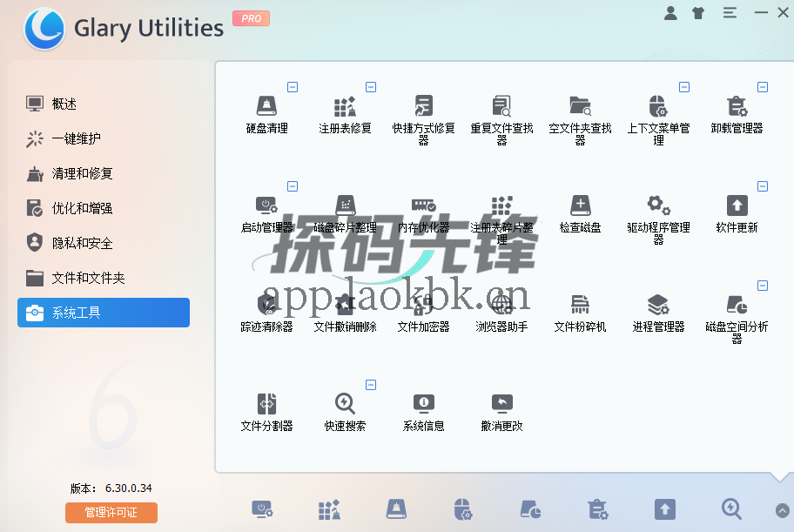
Task: Toggle pin box on 注册表修复
Action: click(371, 87)
